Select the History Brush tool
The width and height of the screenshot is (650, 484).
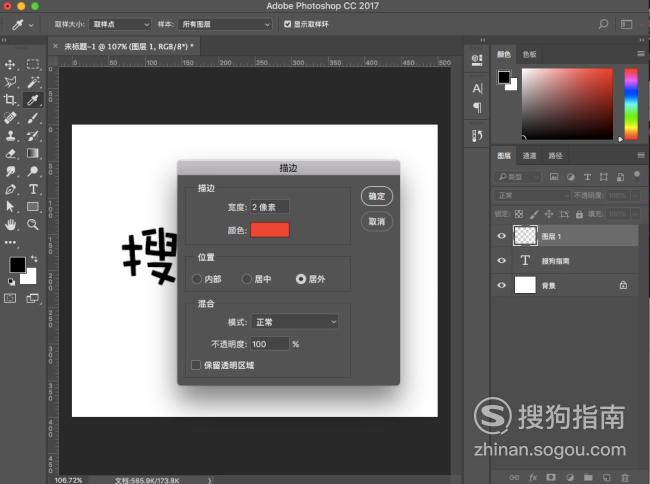click(x=33, y=136)
